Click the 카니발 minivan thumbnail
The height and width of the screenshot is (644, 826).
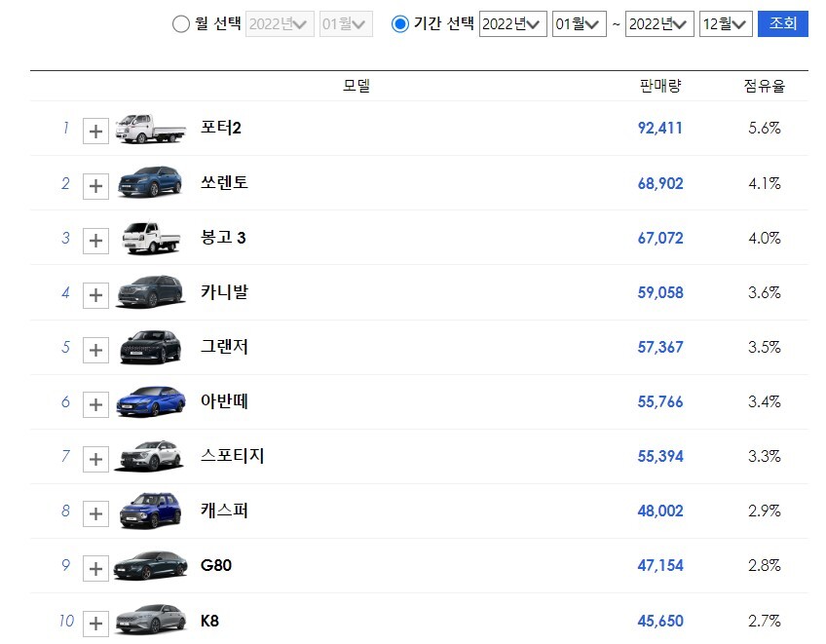coord(151,291)
